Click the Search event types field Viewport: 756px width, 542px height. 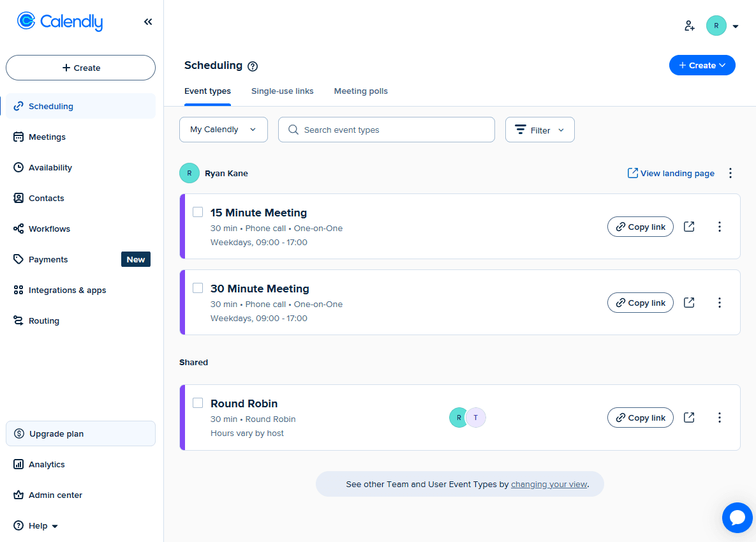[386, 130]
